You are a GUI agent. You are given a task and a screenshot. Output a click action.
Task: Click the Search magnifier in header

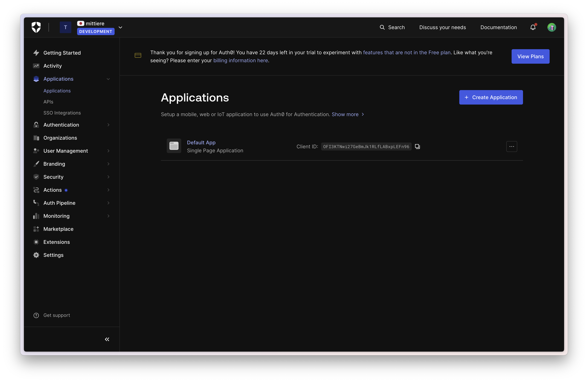tap(382, 27)
